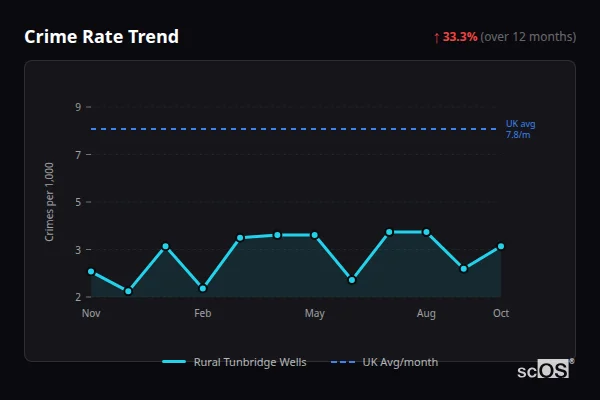600x400 pixels.
Task: Click the '5' y-axis tick label
Action: point(78,202)
